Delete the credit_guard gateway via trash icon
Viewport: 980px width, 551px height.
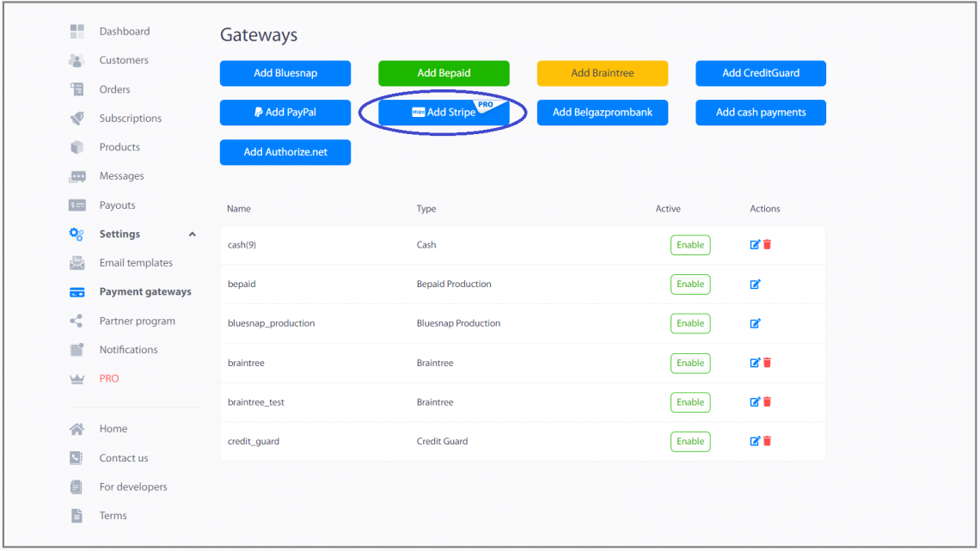pyautogui.click(x=768, y=441)
